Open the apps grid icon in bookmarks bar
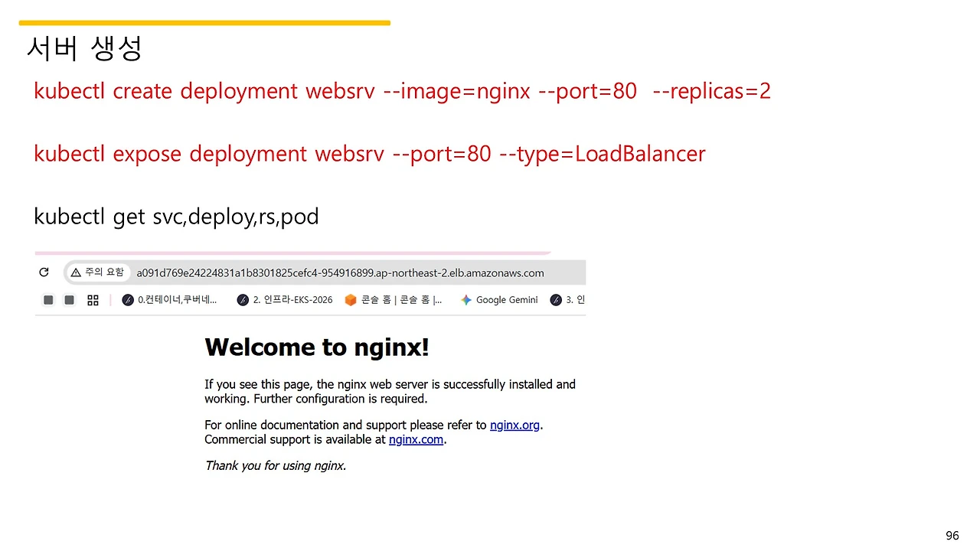980x551 pixels. (93, 300)
